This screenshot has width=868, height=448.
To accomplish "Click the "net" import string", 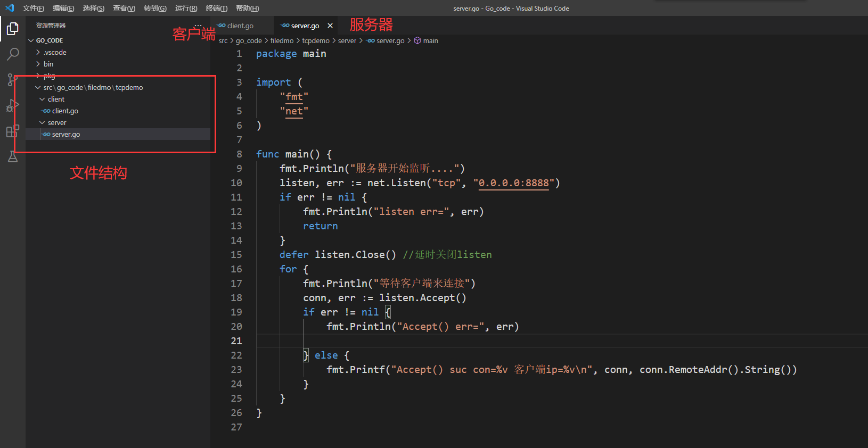I will [294, 111].
